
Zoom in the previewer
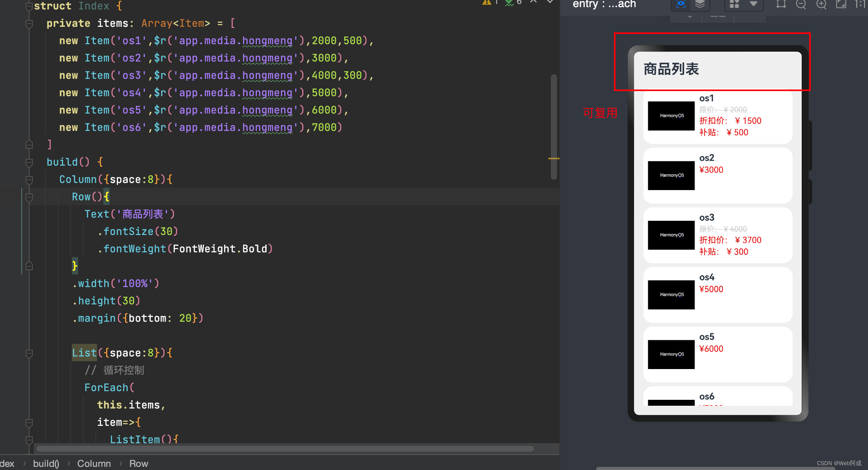point(821,4)
